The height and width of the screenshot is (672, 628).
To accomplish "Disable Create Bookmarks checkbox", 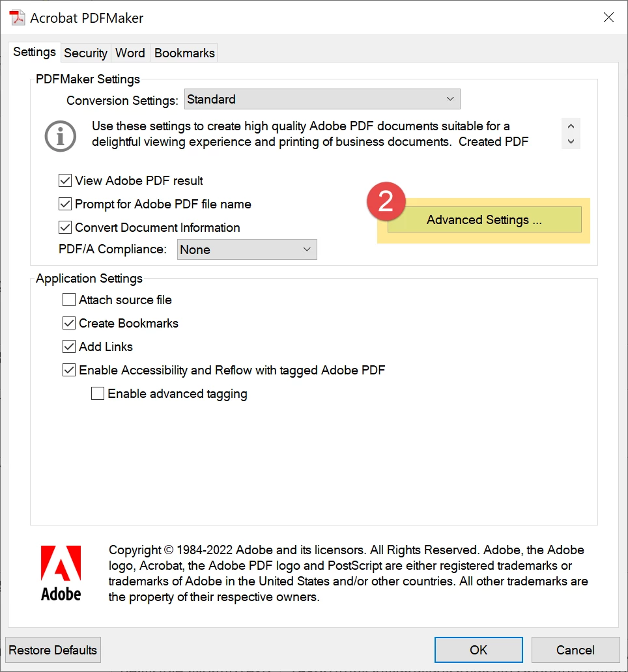I will tap(69, 323).
